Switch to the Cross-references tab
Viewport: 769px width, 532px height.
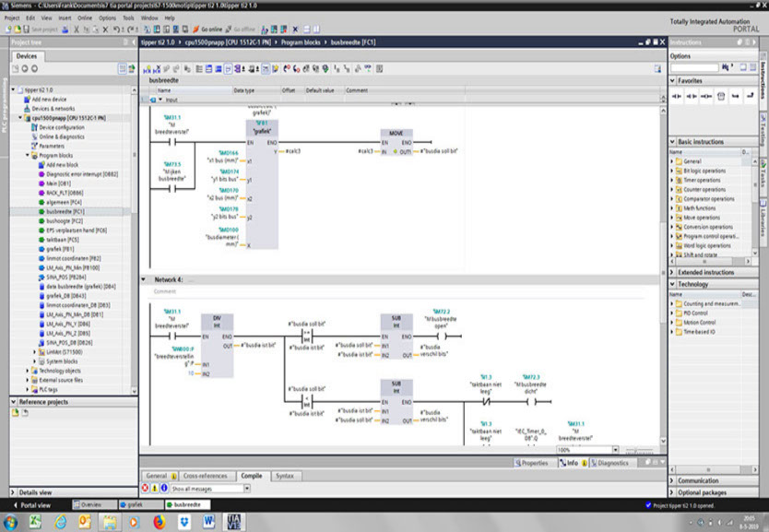coord(205,476)
